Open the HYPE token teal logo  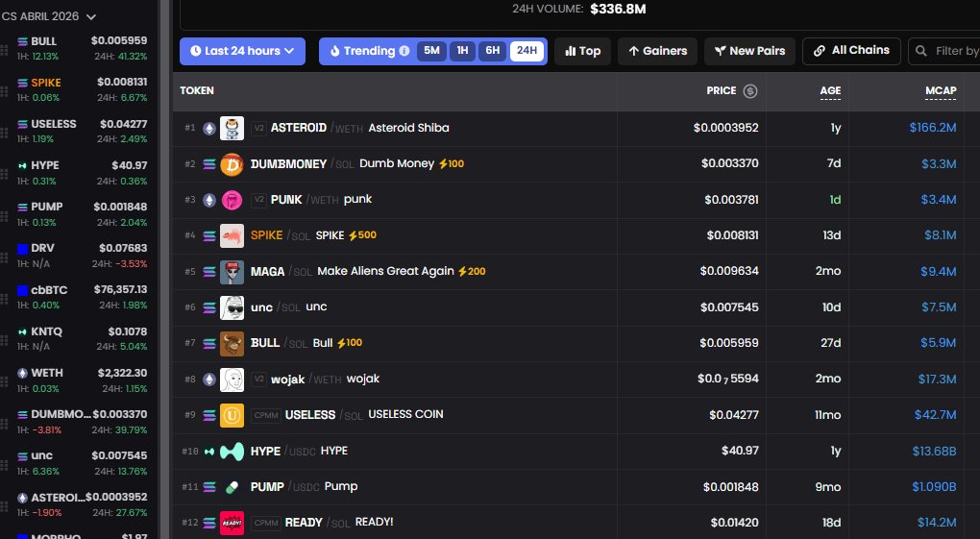[232, 452]
